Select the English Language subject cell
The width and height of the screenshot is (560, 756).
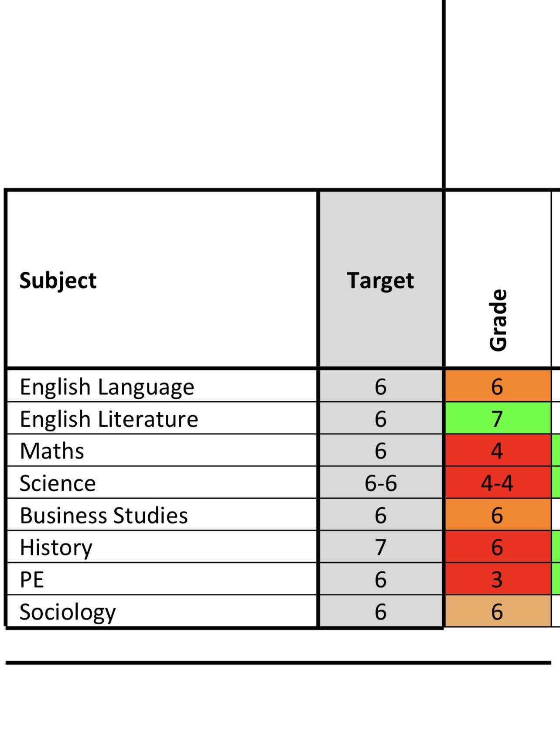click(162, 387)
